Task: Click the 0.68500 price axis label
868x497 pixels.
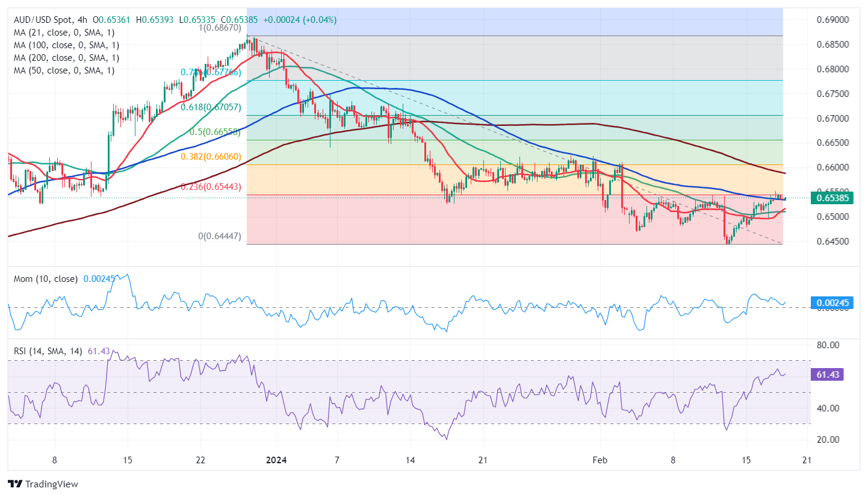Action: click(x=833, y=45)
